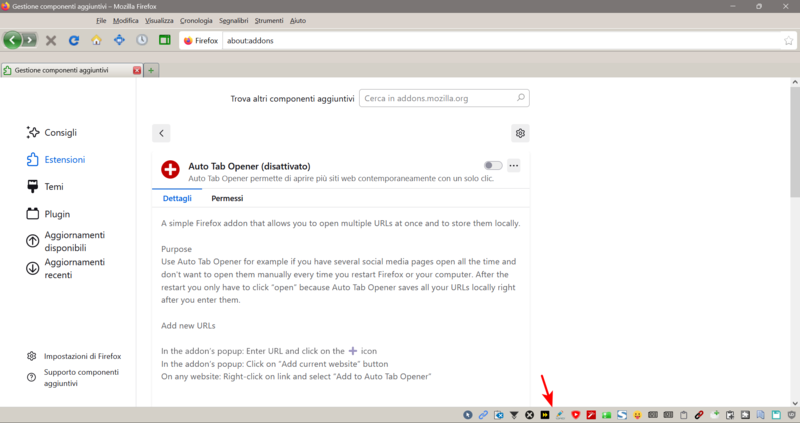Go forward with the forward arrow

[x=30, y=40]
